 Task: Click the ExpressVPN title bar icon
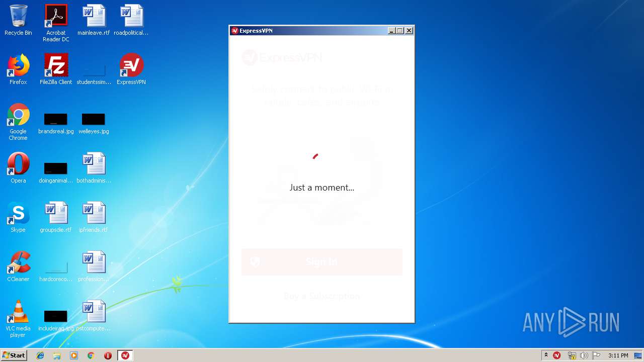234,31
